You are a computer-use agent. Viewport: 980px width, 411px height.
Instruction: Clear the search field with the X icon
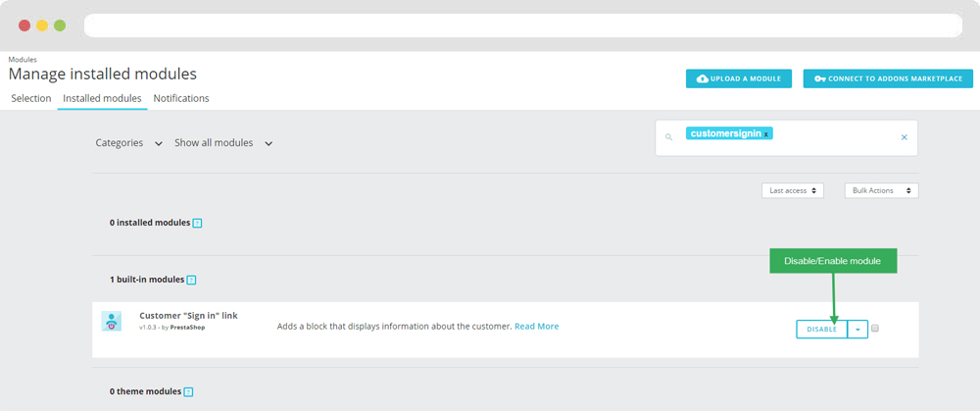pos(904,137)
